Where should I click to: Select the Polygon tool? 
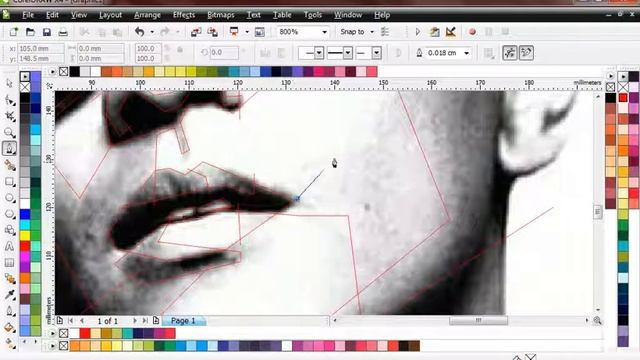pyautogui.click(x=9, y=214)
